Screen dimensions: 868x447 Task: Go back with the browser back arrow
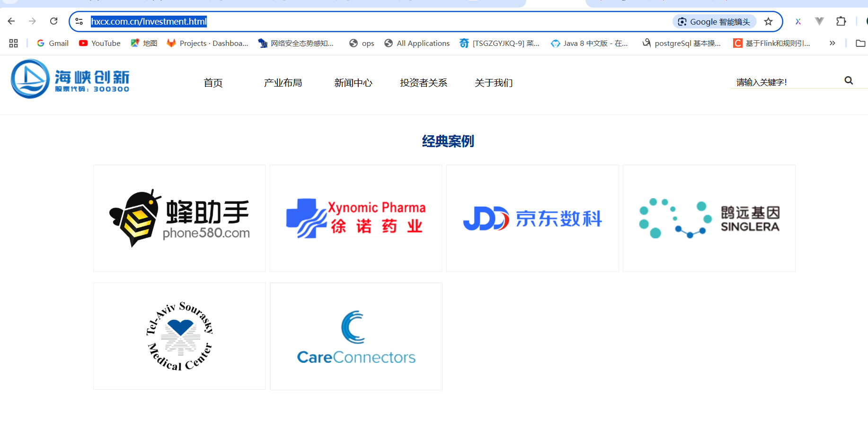pos(11,21)
